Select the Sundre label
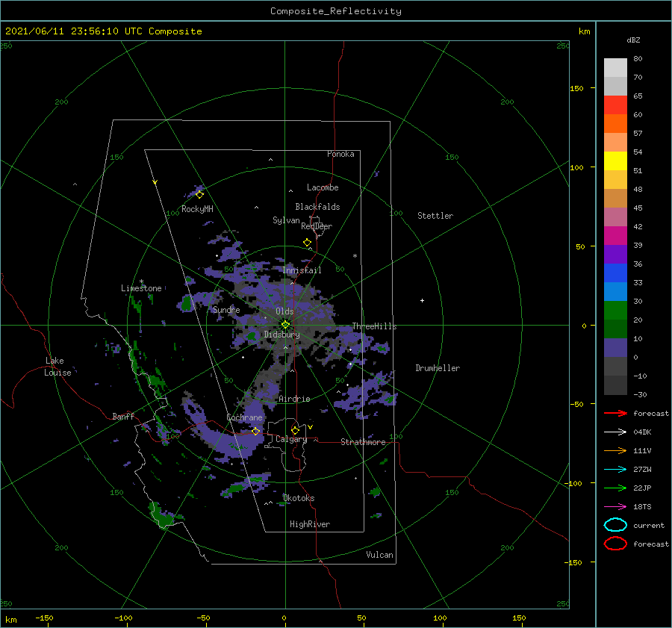The image size is (672, 628). tap(226, 310)
